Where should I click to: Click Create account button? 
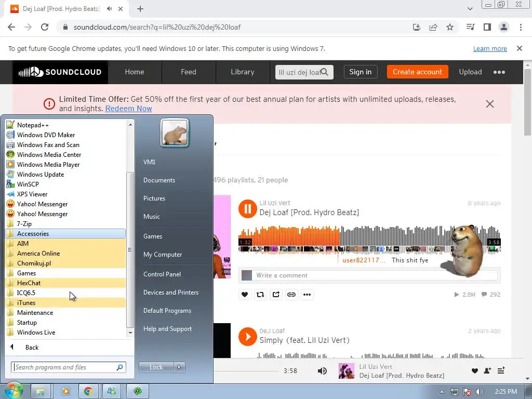(x=417, y=72)
